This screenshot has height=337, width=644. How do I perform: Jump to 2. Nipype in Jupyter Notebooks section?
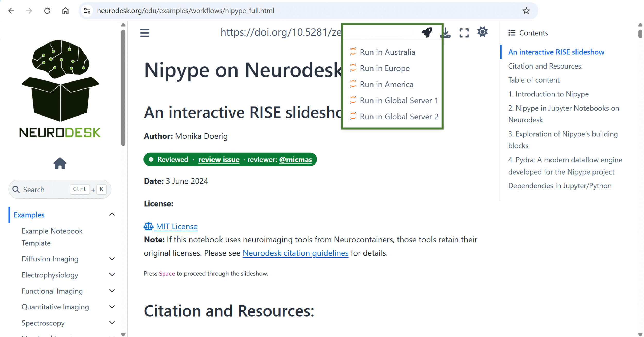pyautogui.click(x=564, y=114)
